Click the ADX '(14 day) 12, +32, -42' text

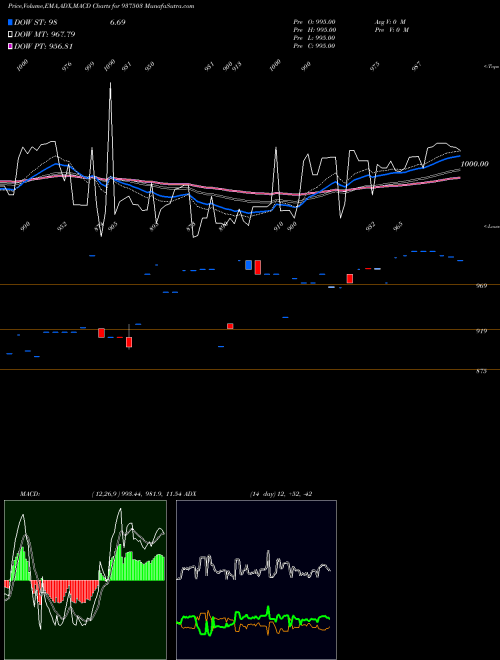pyautogui.click(x=281, y=494)
